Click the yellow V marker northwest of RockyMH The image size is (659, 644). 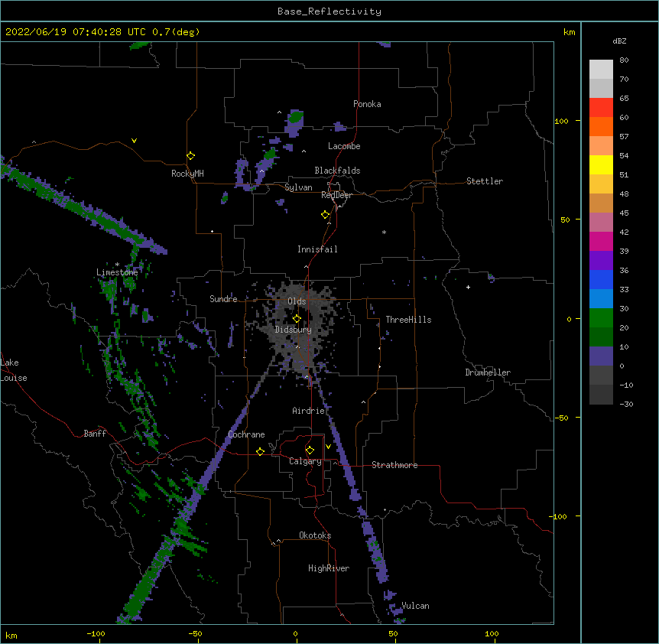pos(134,141)
